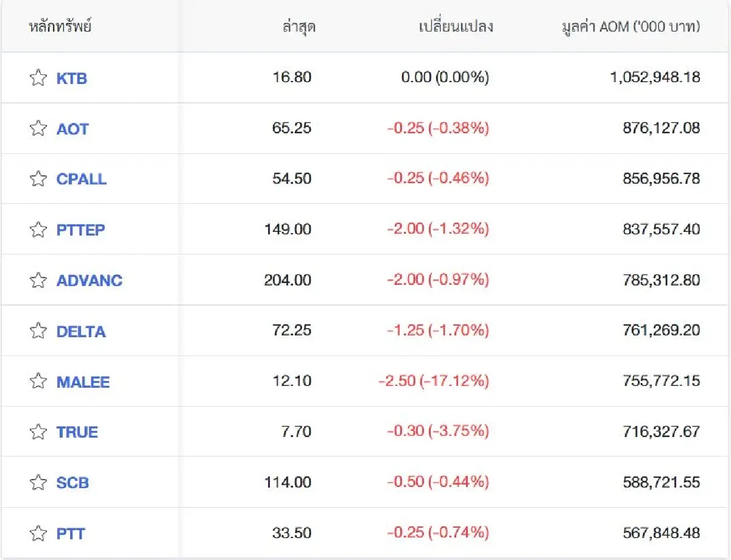
Task: Sort by มูลค่า AOM ('000 บาท) header
Action: point(631,27)
